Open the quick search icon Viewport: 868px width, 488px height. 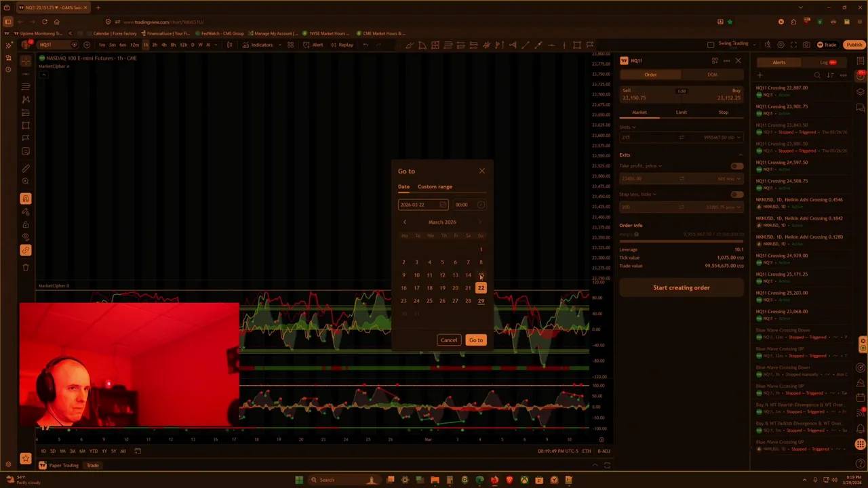[x=768, y=45]
